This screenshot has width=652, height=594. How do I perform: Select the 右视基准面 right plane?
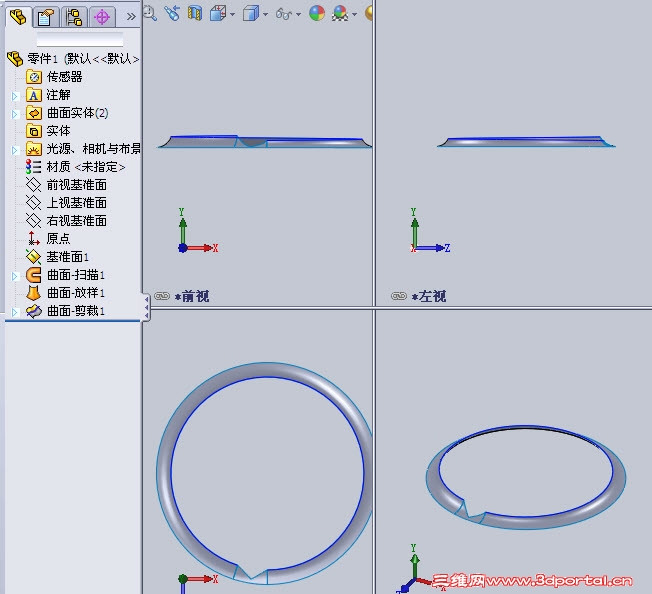tap(77, 220)
